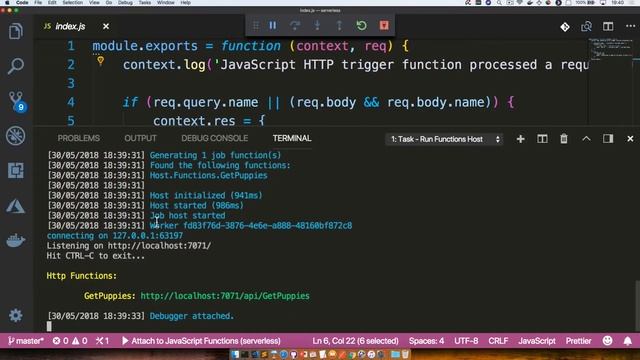
Task: Click Attach to JavaScript Functions (serverless)
Action: point(201,341)
